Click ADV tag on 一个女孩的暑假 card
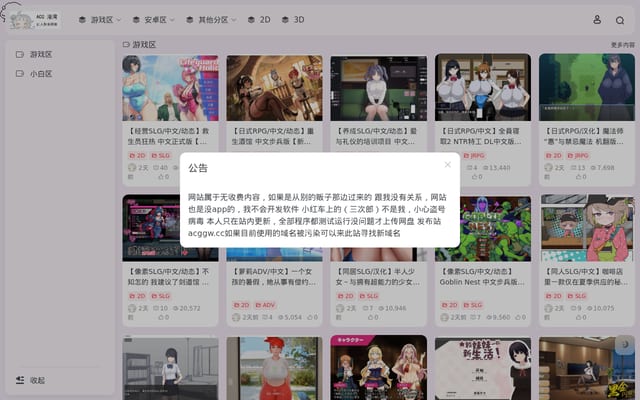Screen dimensions: 640x400 tap(265, 305)
